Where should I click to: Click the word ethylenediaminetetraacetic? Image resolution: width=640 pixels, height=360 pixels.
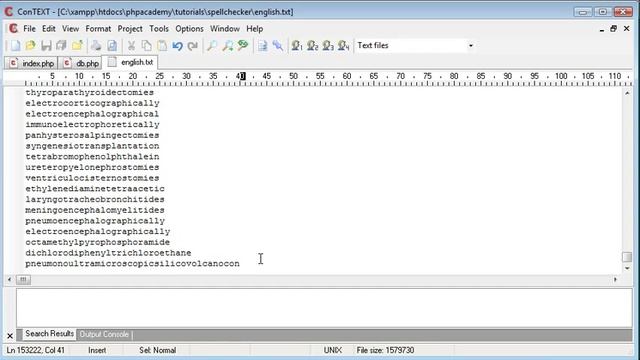click(95, 189)
